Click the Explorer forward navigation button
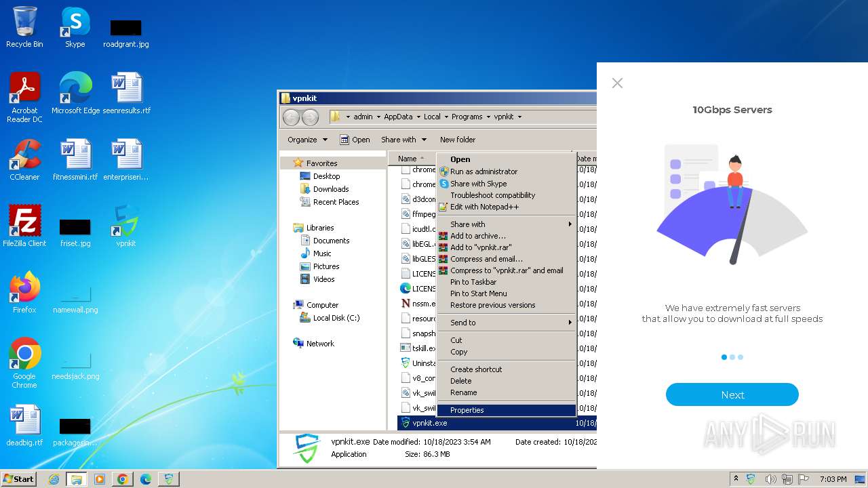 (x=310, y=117)
